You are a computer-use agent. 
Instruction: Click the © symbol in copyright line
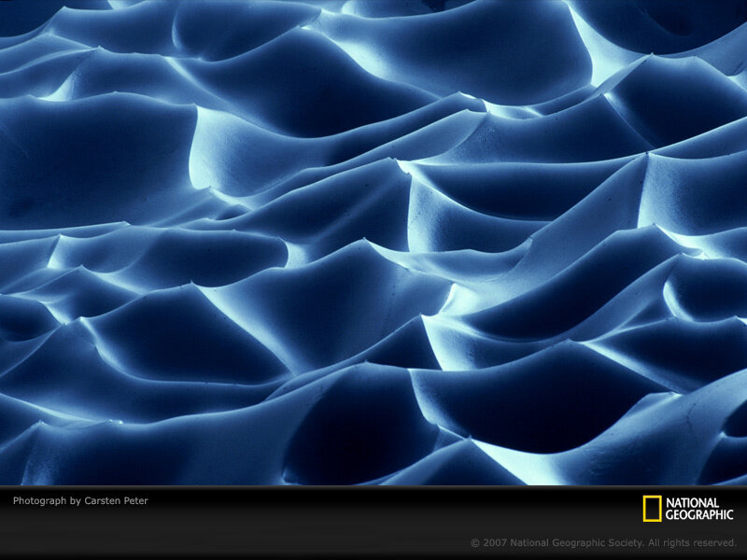coord(475,542)
